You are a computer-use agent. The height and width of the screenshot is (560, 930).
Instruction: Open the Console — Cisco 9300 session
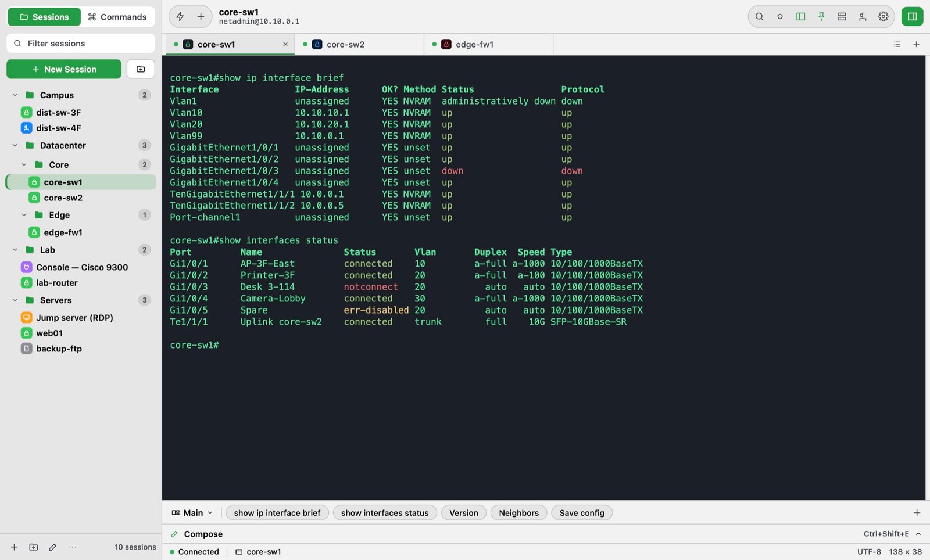[81, 267]
